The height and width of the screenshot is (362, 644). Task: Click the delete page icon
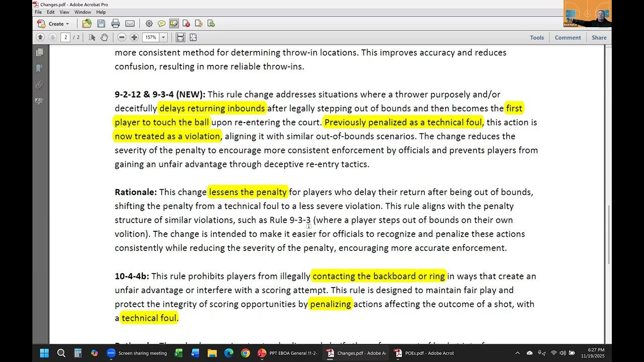tap(186, 24)
